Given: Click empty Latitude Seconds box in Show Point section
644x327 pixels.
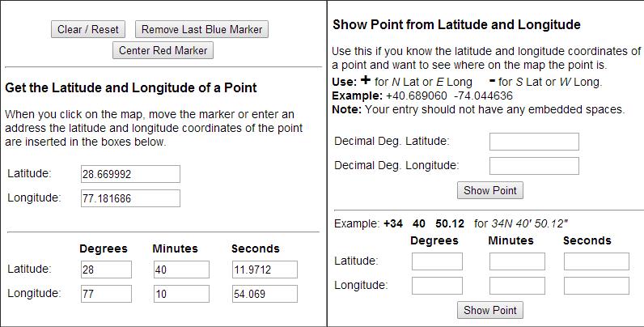Looking at the screenshot, I should pos(596,261).
